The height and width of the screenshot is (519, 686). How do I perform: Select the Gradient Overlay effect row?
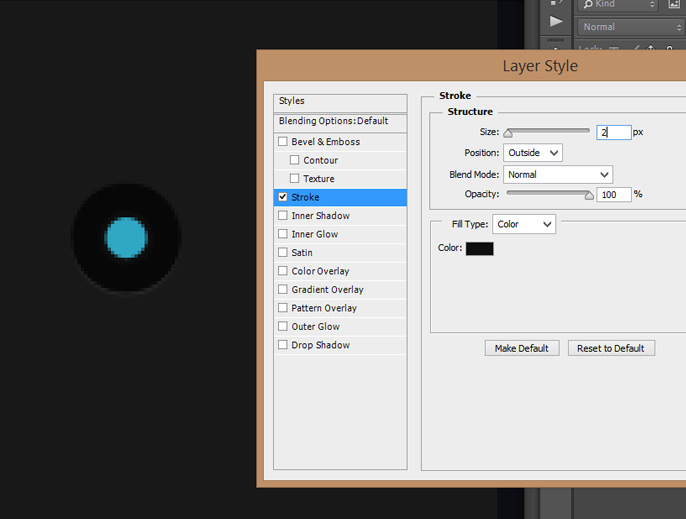pyautogui.click(x=327, y=290)
